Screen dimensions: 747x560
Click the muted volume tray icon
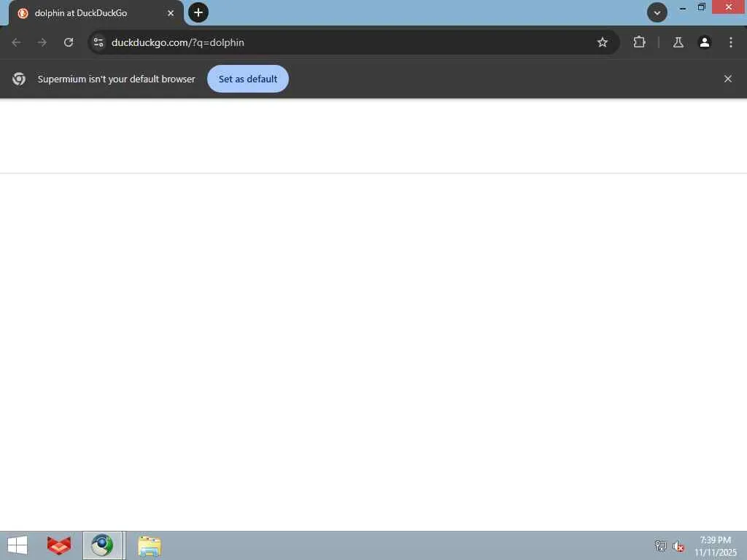tap(678, 546)
